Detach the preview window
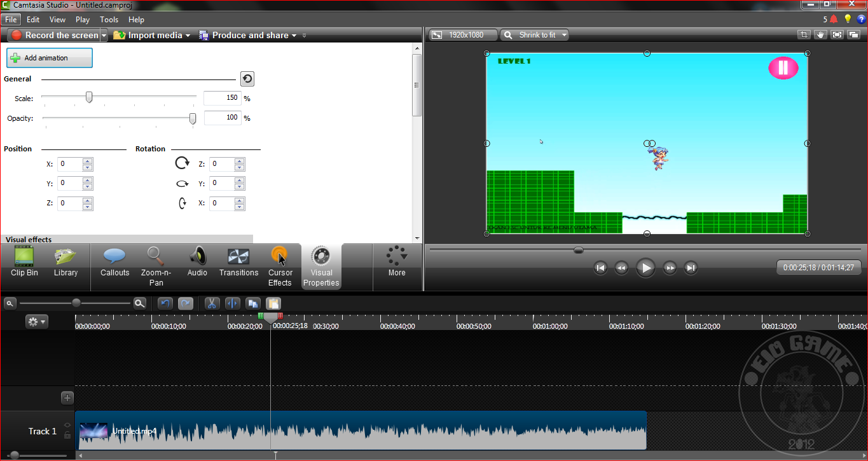868x461 pixels. 854,35
